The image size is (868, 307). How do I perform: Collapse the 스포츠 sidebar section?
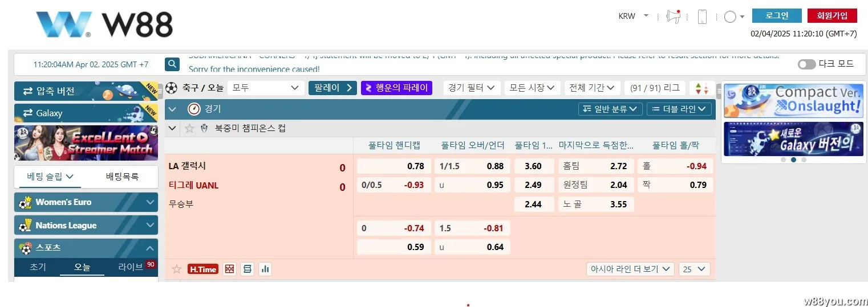pos(150,248)
